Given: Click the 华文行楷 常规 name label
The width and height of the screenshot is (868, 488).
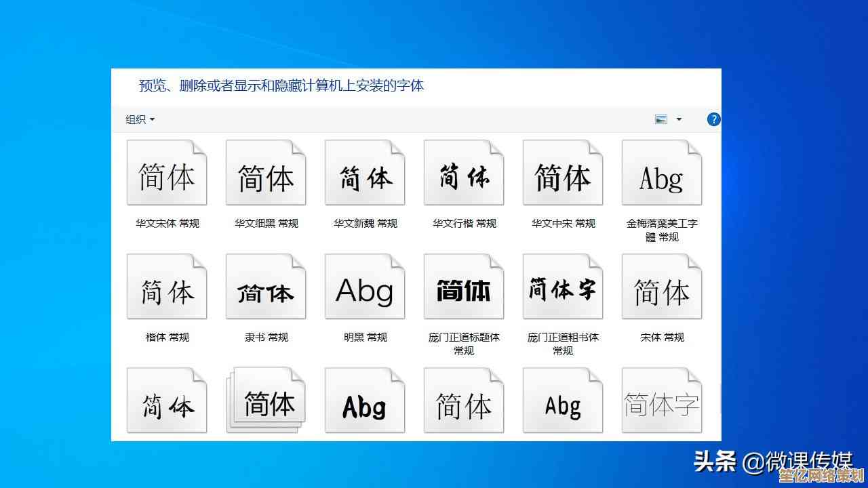Looking at the screenshot, I should [465, 223].
